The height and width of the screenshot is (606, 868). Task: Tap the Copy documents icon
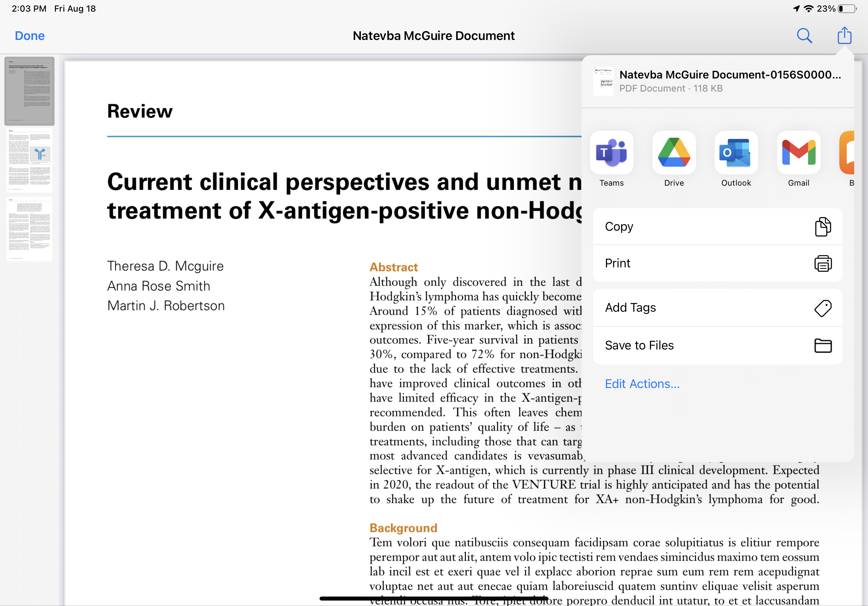pos(823,227)
